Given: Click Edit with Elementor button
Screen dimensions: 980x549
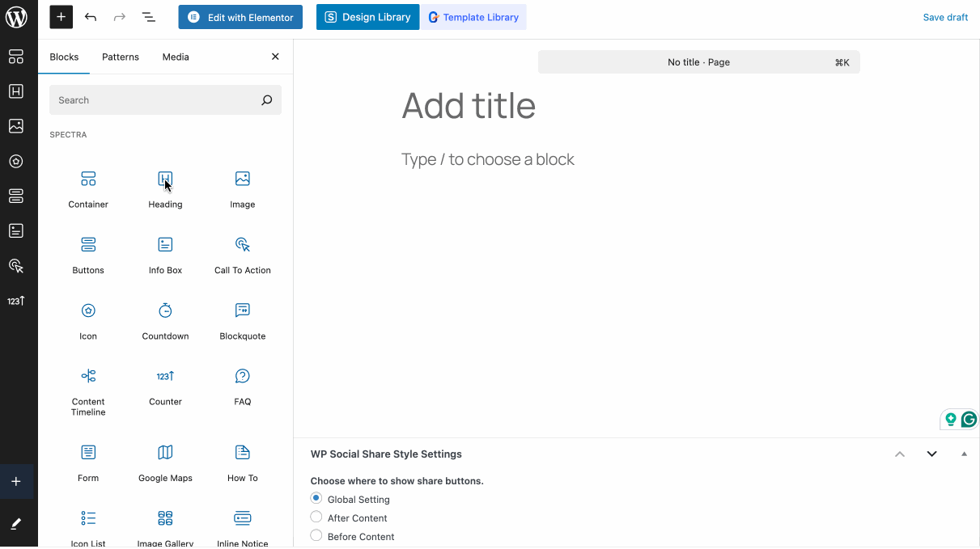Looking at the screenshot, I should [x=240, y=17].
